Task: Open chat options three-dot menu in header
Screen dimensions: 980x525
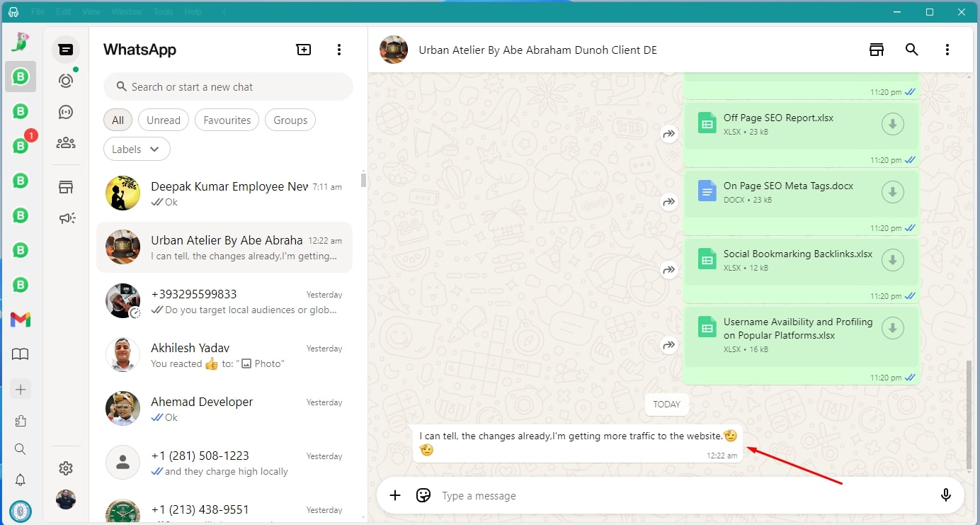Action: click(x=947, y=50)
